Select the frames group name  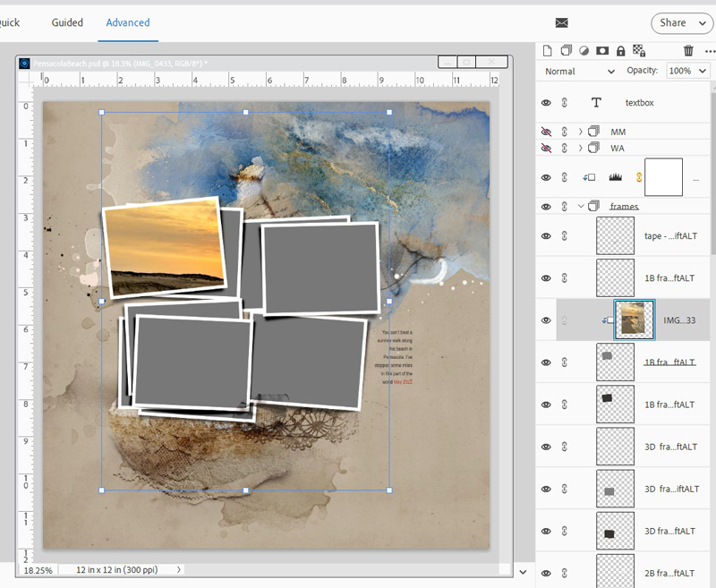624,207
